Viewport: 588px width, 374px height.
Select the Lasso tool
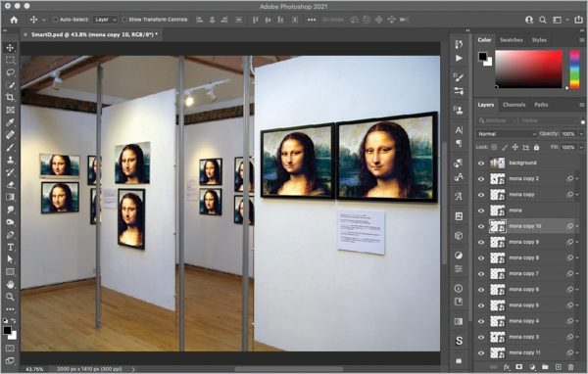pos(10,72)
